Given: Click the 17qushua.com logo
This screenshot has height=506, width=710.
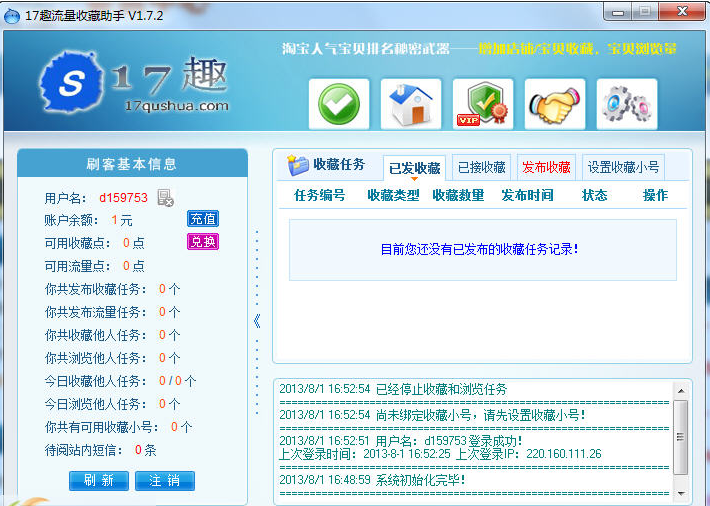Looking at the screenshot, I should click(134, 83).
